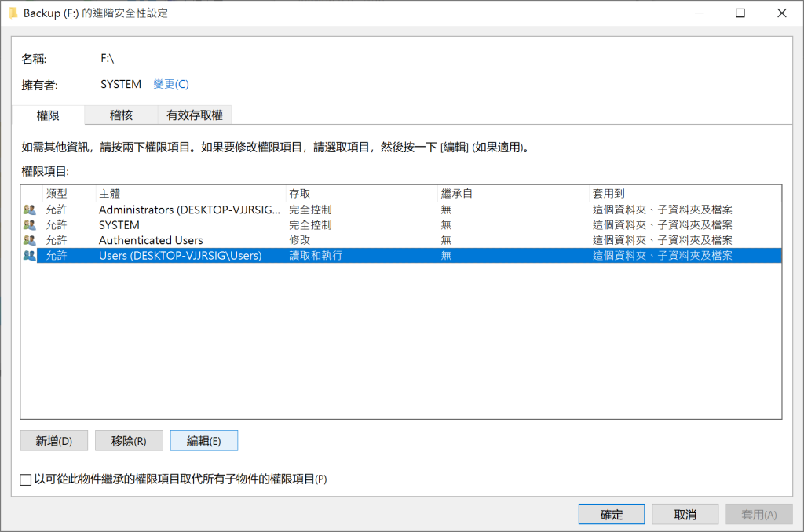
Task: Click the 繼承自 column header
Action: pyautogui.click(x=512, y=193)
